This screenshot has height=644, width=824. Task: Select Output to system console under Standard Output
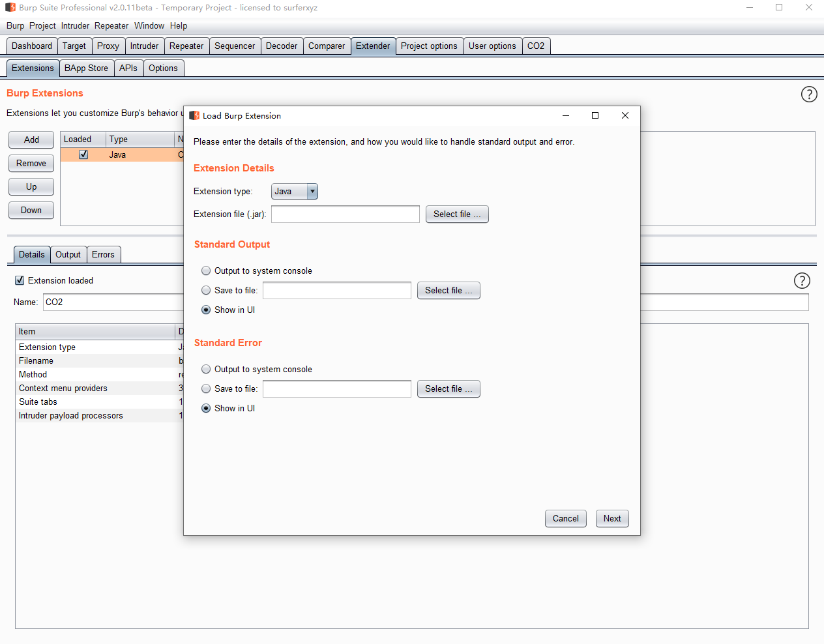point(206,271)
